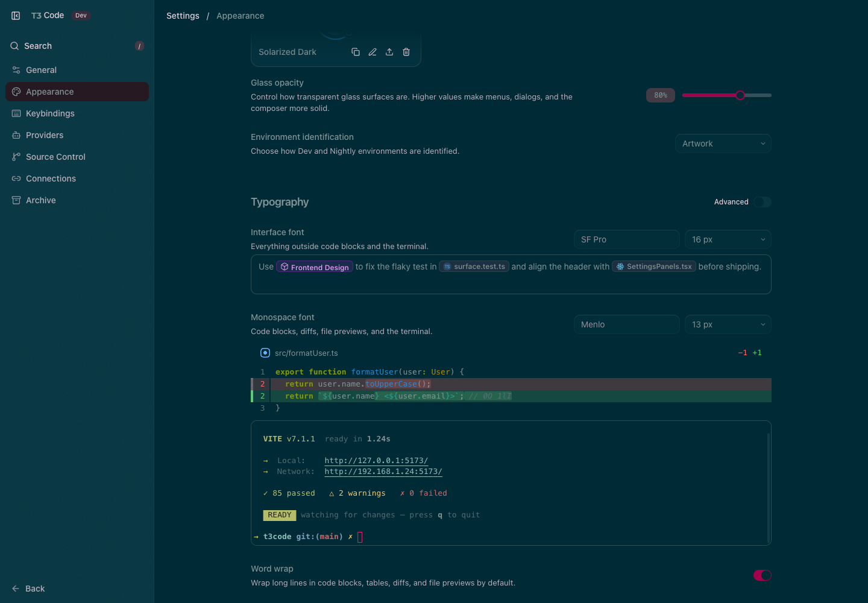Click the T3 Code logo title
This screenshot has width=868, height=603.
(48, 16)
